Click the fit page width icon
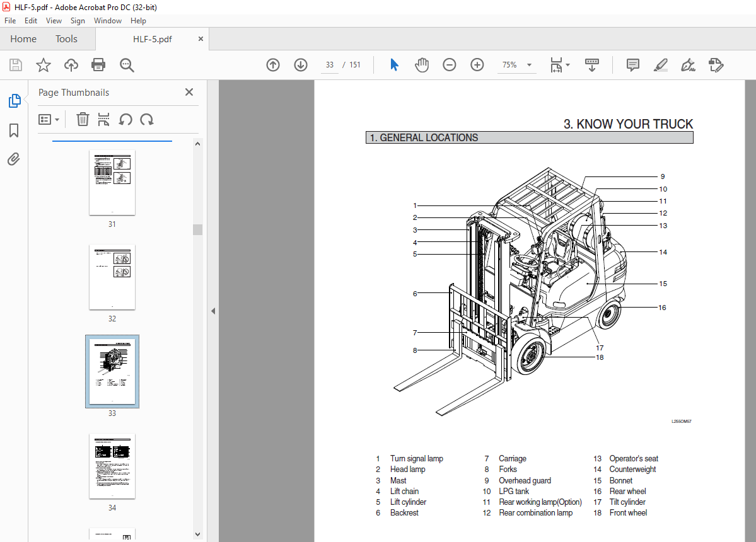The image size is (756, 542). pos(556,64)
